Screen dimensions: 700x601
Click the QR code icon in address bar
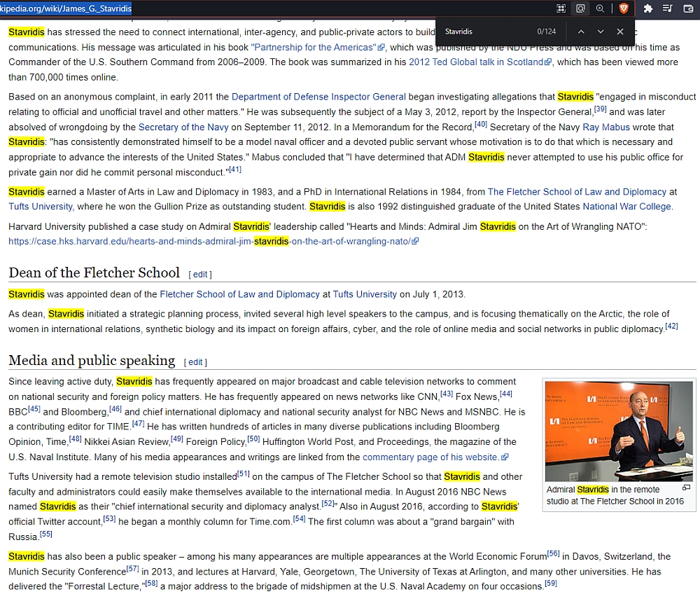(561, 8)
